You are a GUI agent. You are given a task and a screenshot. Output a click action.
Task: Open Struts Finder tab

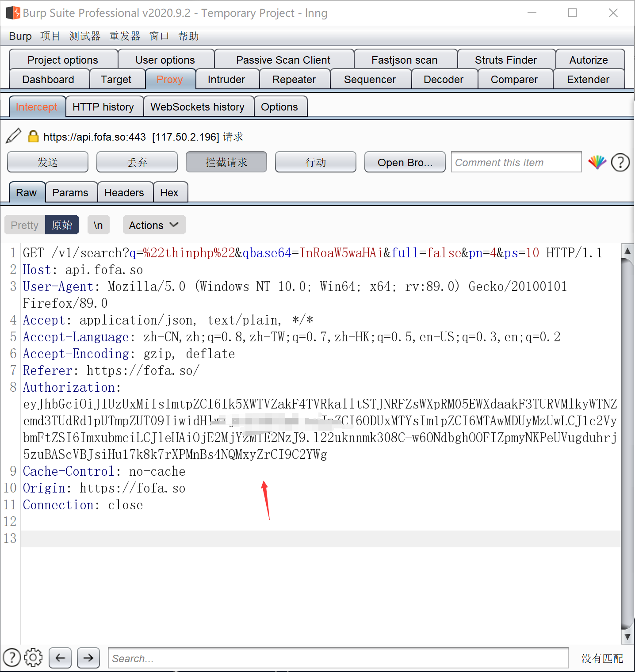[x=506, y=60]
